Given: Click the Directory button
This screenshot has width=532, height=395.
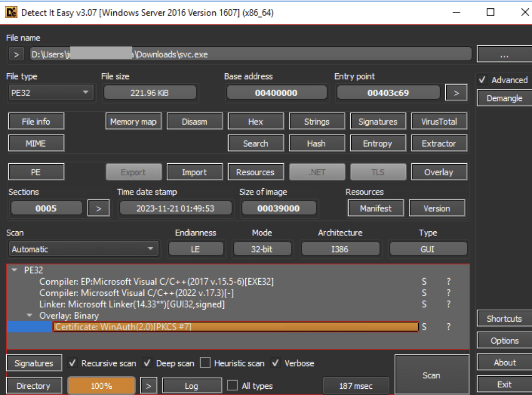Looking at the screenshot, I should click(x=34, y=386).
